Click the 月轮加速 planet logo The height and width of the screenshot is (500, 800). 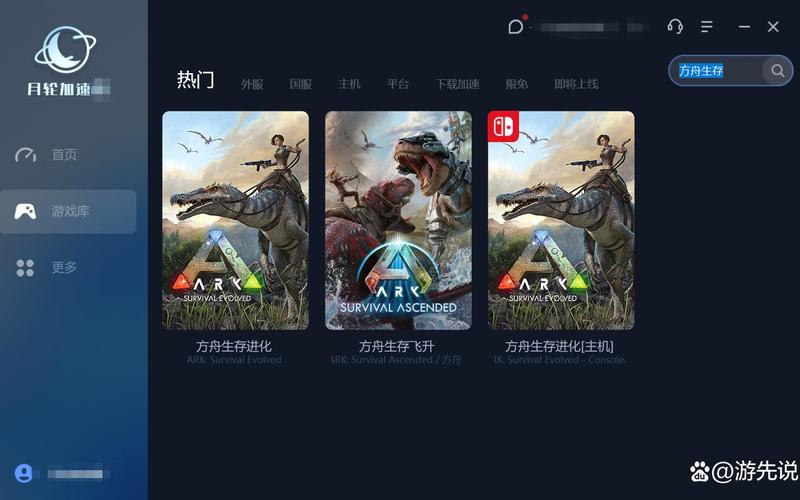pyautogui.click(x=65, y=51)
